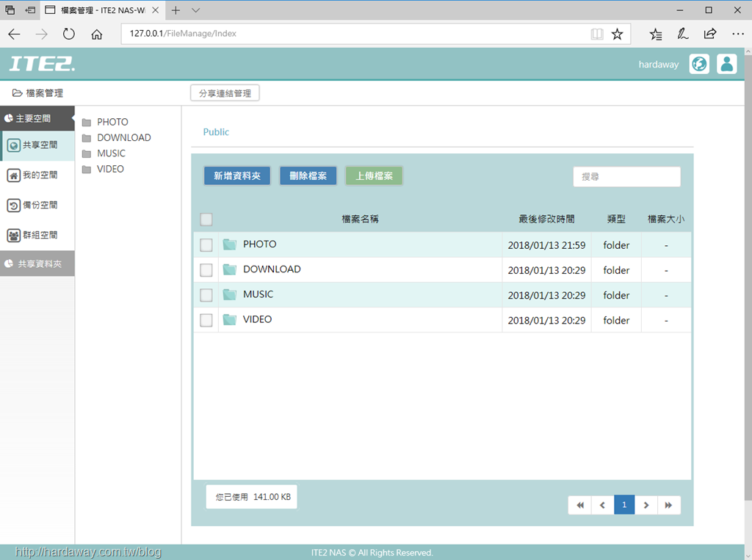The height and width of the screenshot is (560, 752).
Task: Select page 1 in pagination
Action: (624, 505)
